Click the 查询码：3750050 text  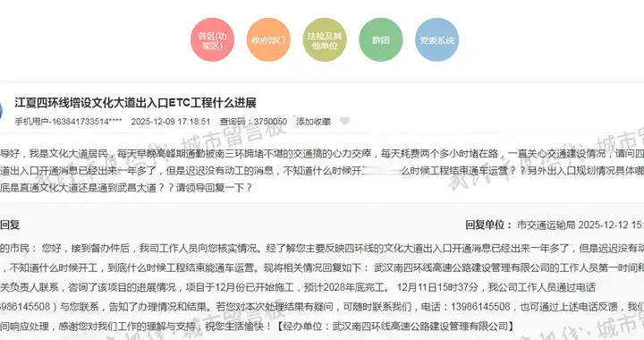pyautogui.click(x=253, y=122)
